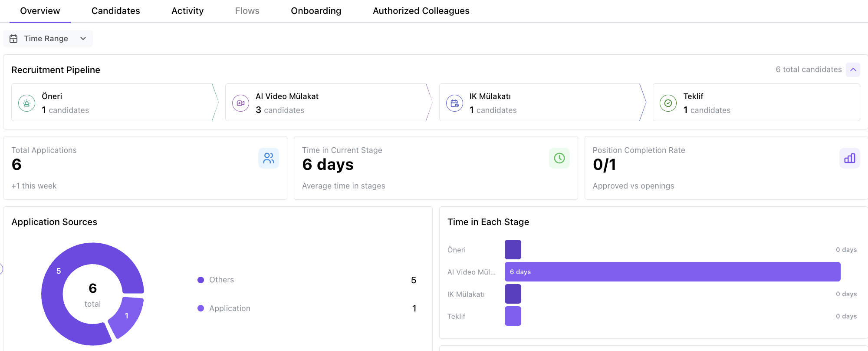Viewport: 868px width, 351px height.
Task: Click the Application legend entry
Action: (x=230, y=308)
